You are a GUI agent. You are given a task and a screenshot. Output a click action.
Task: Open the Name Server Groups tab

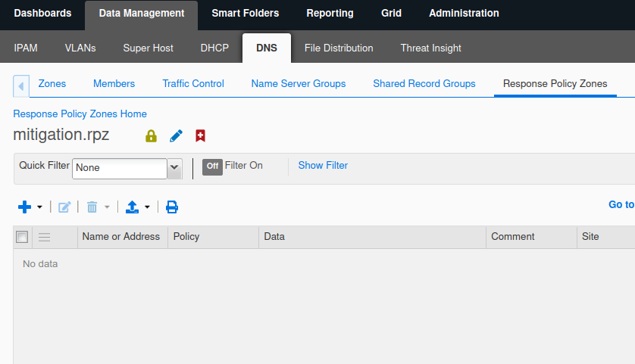point(298,83)
